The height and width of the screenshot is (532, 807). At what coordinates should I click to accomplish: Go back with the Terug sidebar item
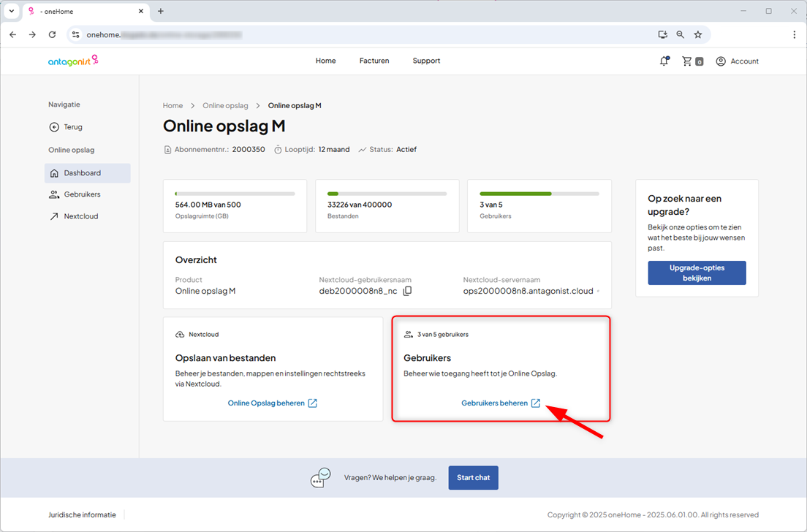click(x=66, y=127)
